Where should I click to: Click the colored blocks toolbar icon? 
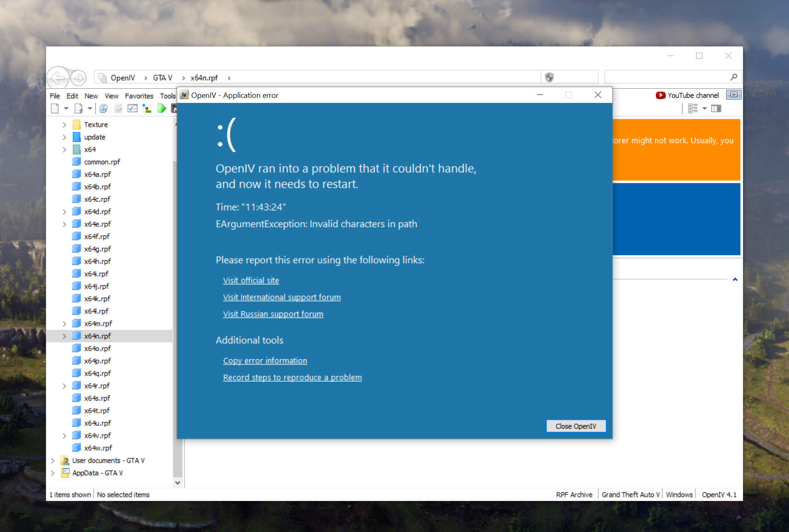147,109
